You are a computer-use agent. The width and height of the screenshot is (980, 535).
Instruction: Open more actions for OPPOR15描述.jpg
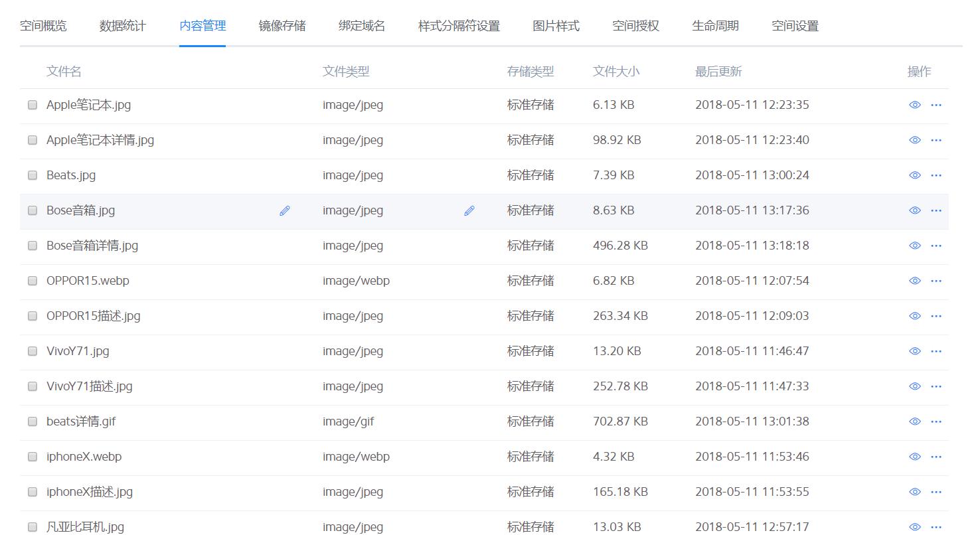tap(936, 316)
